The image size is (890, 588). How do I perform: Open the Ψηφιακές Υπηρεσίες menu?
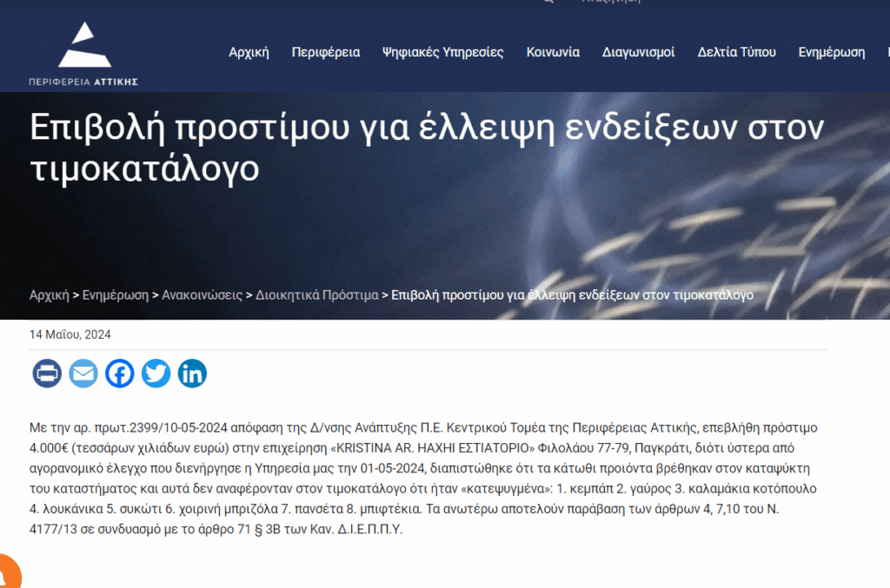(x=442, y=52)
